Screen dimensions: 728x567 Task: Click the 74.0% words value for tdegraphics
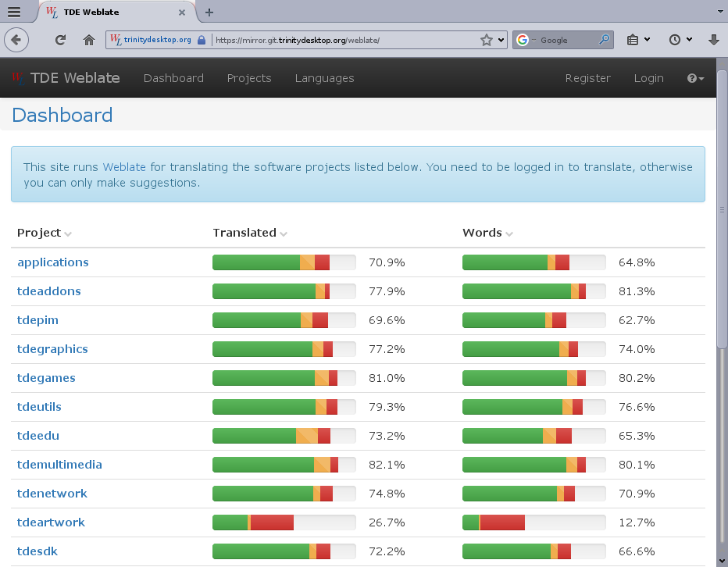tap(637, 349)
